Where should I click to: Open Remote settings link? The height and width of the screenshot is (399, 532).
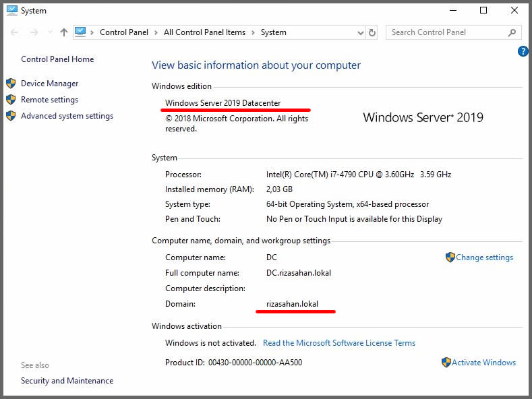pyautogui.click(x=49, y=100)
